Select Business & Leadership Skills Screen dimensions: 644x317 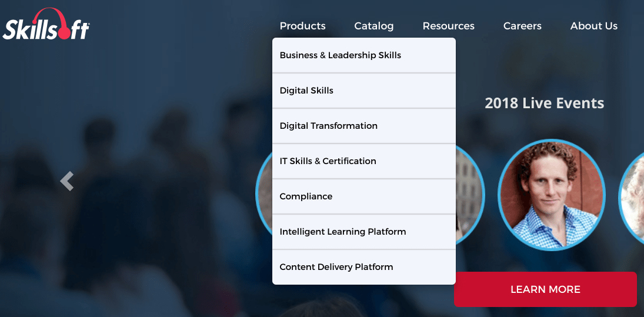(x=364, y=55)
